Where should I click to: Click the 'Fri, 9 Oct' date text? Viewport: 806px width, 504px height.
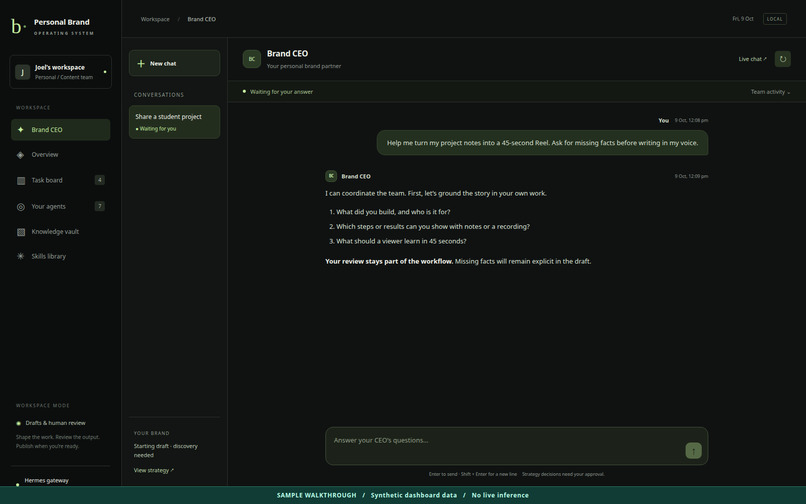[x=743, y=19]
